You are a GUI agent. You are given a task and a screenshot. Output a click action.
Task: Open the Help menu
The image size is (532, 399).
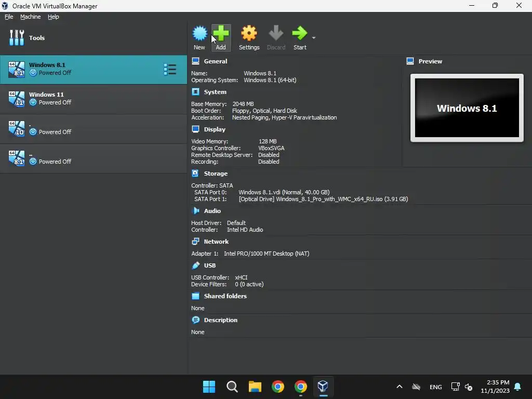coord(54,17)
